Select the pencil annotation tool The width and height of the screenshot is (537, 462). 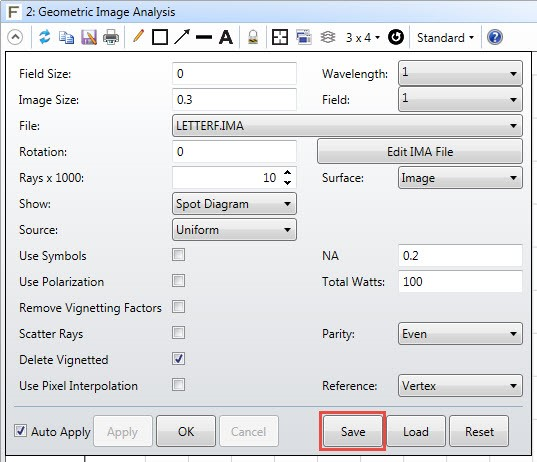click(x=138, y=36)
